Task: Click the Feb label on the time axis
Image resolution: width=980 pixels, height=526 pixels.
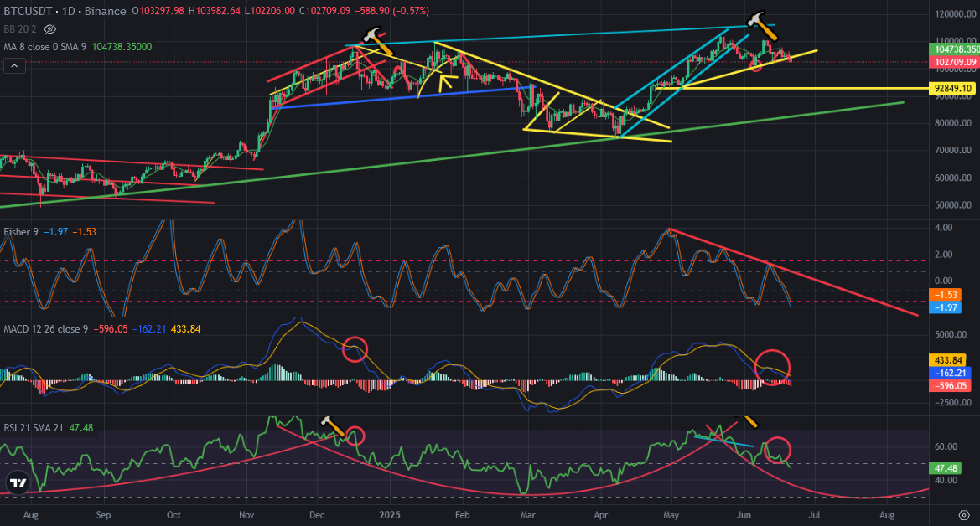Action: [x=462, y=515]
